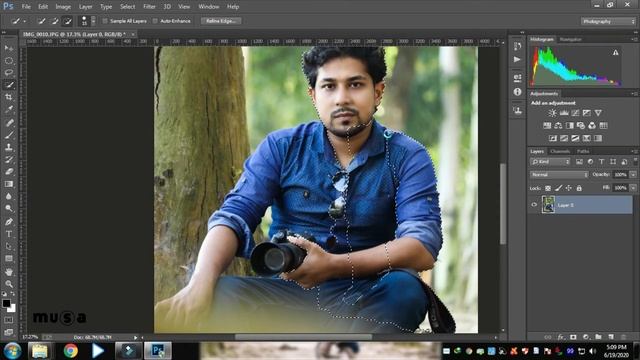The image size is (640, 360).
Task: Open the Fill slider dropdown arrow
Action: click(x=633, y=188)
